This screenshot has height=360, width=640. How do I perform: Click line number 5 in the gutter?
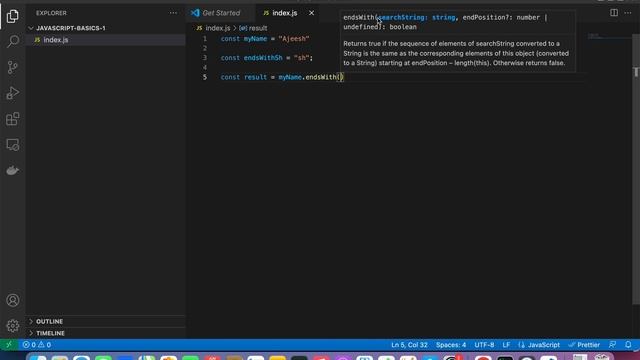tap(205, 77)
